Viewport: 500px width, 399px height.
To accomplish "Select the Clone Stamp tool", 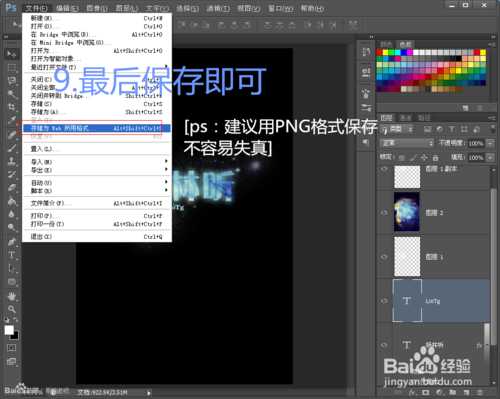I will pos(12,161).
